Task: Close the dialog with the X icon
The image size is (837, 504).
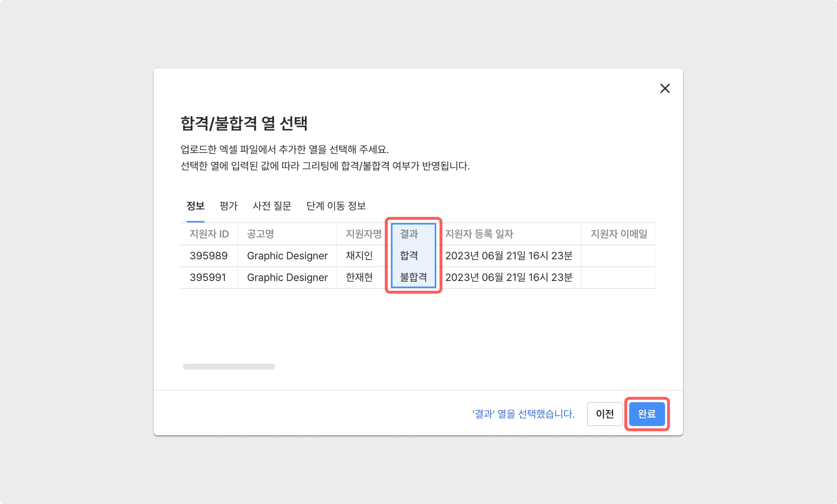Action: tap(665, 88)
